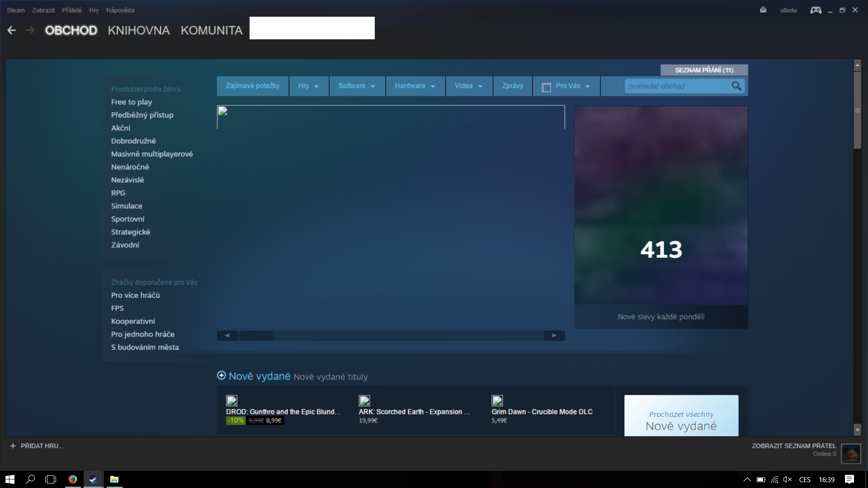Image resolution: width=868 pixels, height=488 pixels.
Task: Browse the Free to play genre
Action: tap(132, 102)
